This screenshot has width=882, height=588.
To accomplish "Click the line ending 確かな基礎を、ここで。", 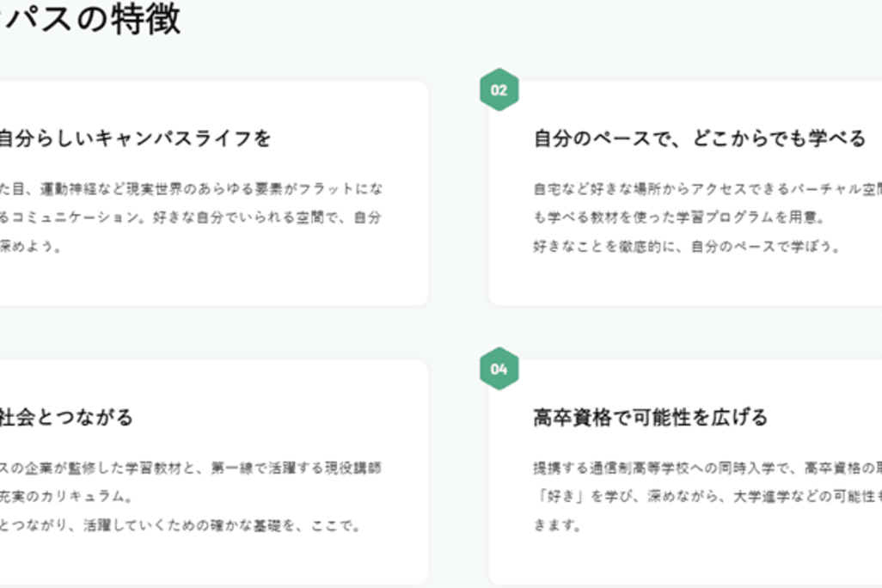I will [181, 525].
